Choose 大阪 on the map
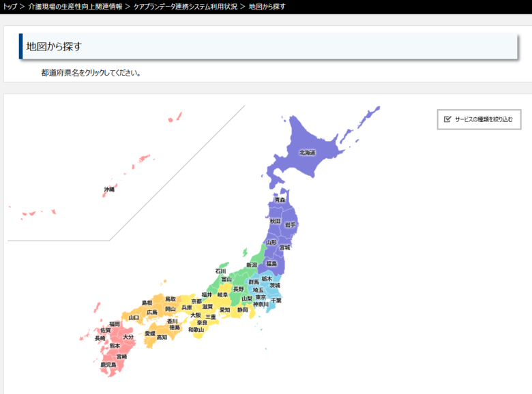532x394 pixels. click(x=196, y=315)
